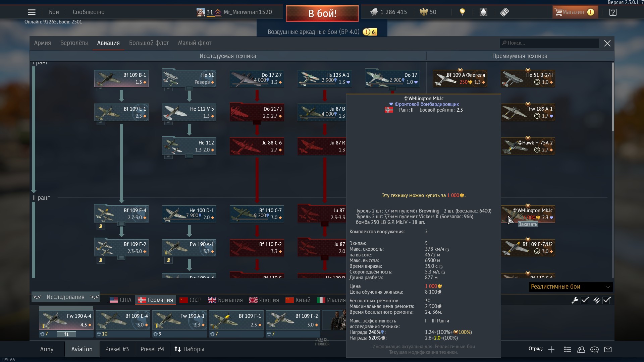644x362 pixels.
Task: Open the light bulb tips icon
Action: point(462,12)
